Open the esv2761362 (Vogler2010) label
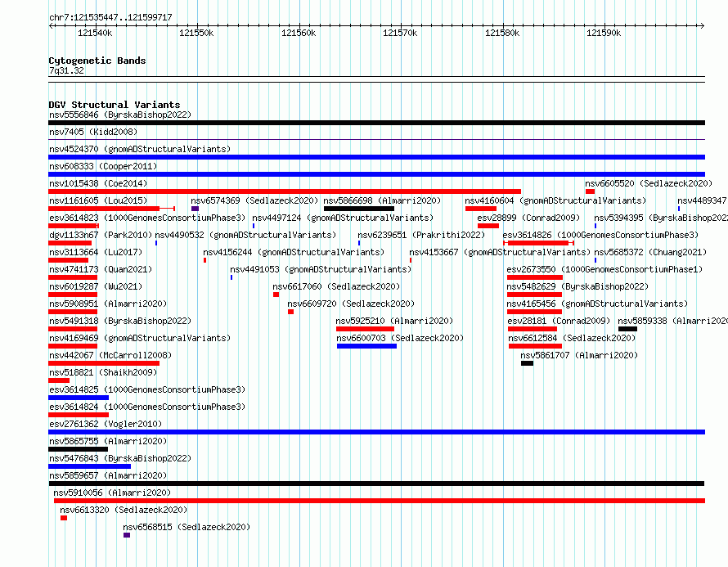This screenshot has height=567, width=728. (106, 424)
